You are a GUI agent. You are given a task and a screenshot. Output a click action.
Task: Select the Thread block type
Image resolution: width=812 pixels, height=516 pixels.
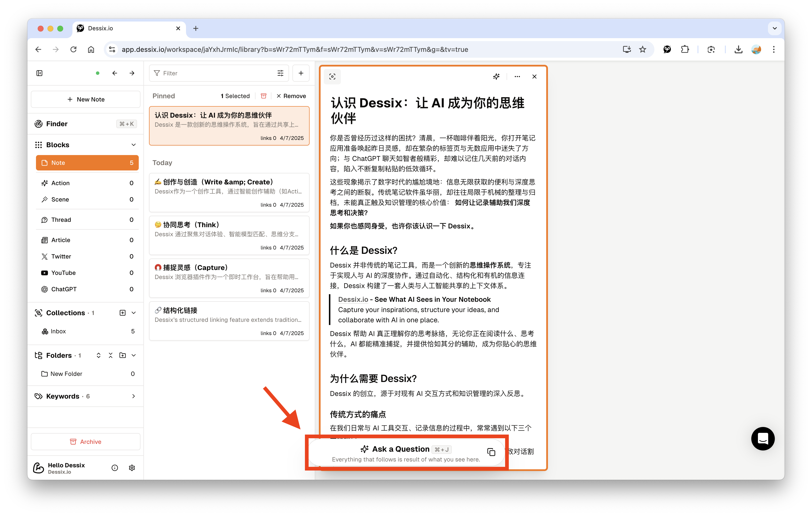coord(61,220)
